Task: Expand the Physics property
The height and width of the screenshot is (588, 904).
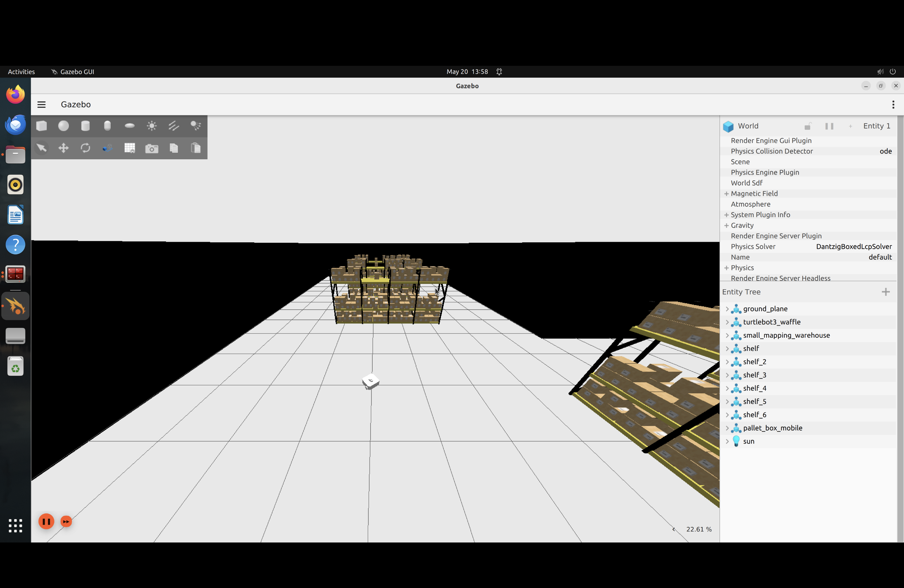Action: (x=726, y=268)
